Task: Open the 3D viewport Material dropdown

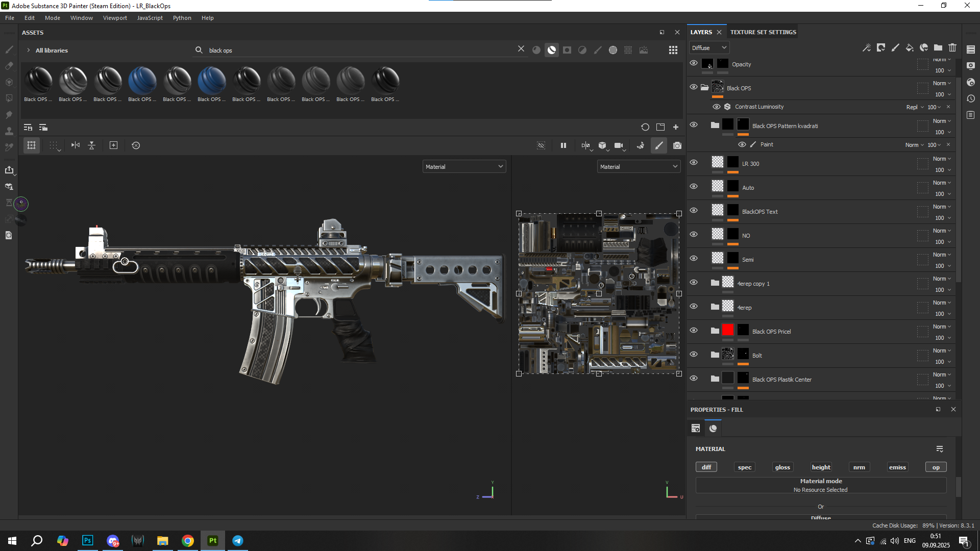Action: pos(464,167)
